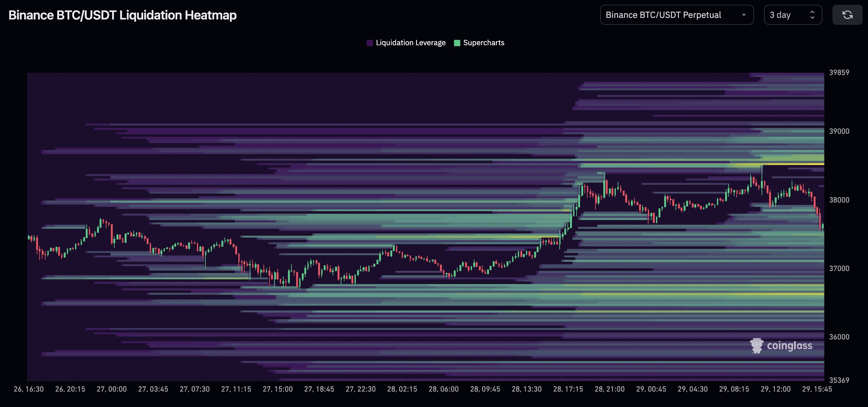The width and height of the screenshot is (868, 407).
Task: Click the 37000 price axis label
Action: pos(839,269)
